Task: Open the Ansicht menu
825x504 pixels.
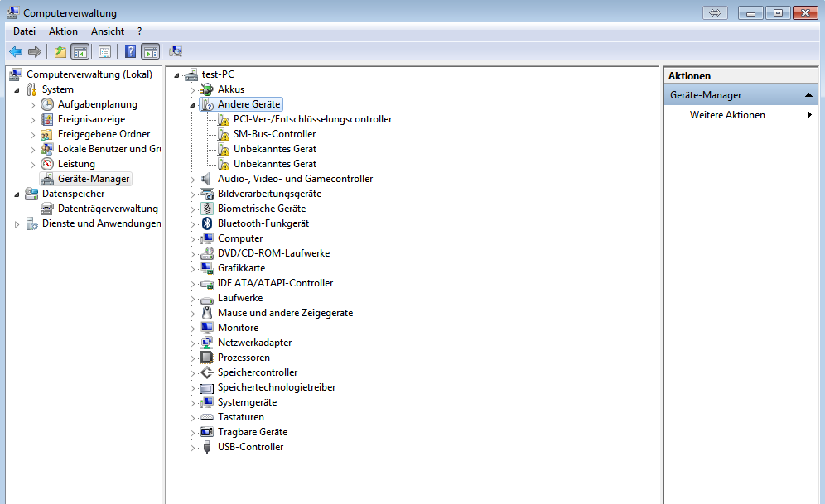Action: tap(108, 31)
